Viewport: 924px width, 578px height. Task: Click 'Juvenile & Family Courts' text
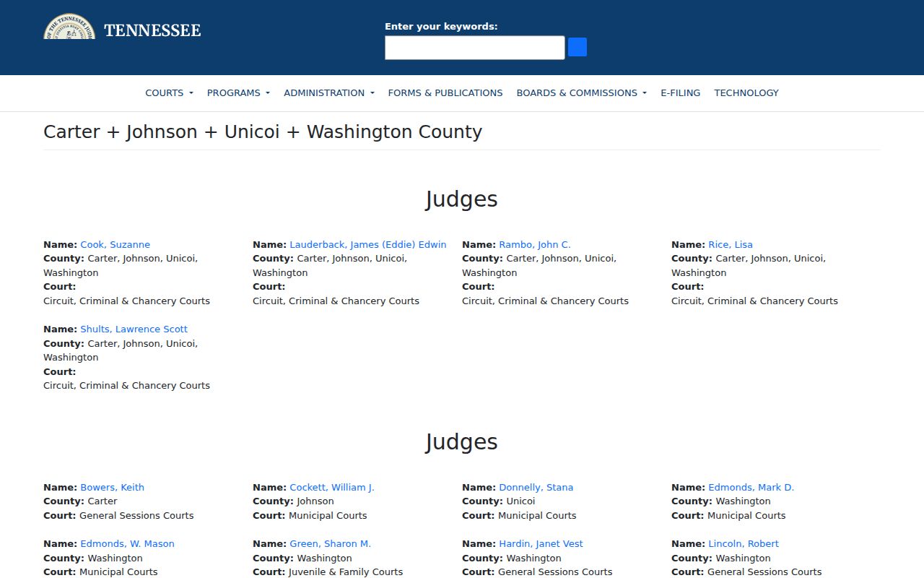coord(346,571)
